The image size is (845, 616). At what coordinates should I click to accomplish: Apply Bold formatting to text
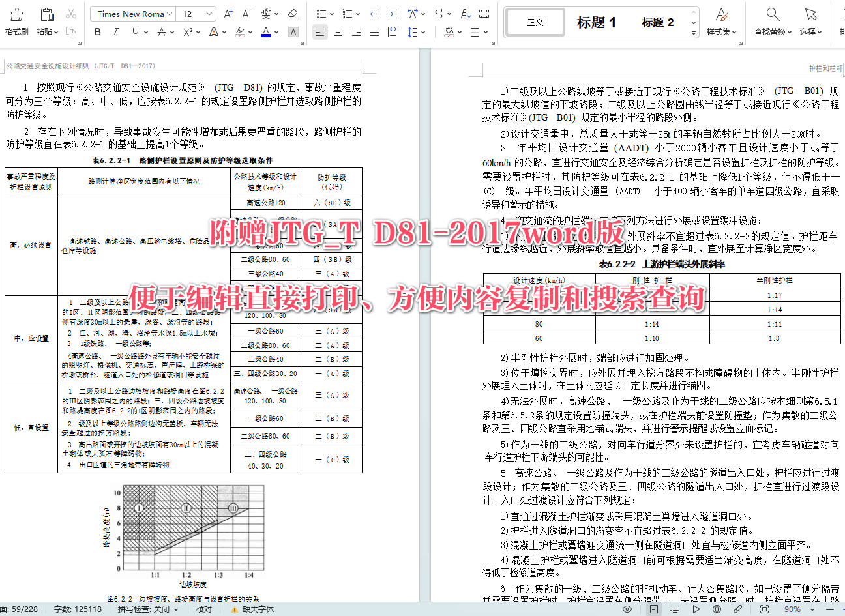pos(98,31)
